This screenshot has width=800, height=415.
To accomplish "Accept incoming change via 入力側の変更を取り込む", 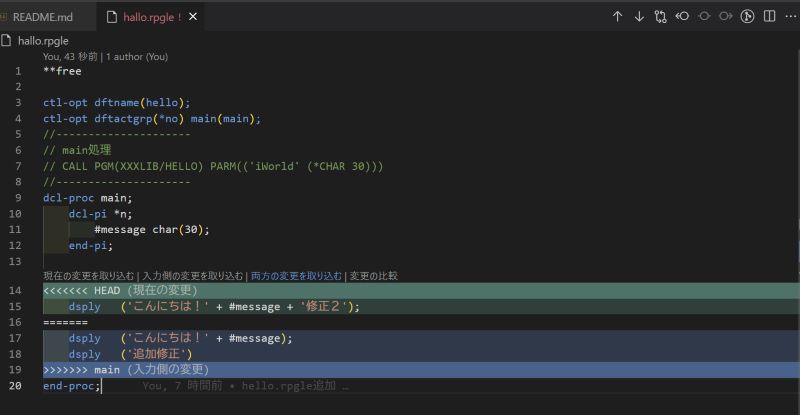I will coord(193,276).
